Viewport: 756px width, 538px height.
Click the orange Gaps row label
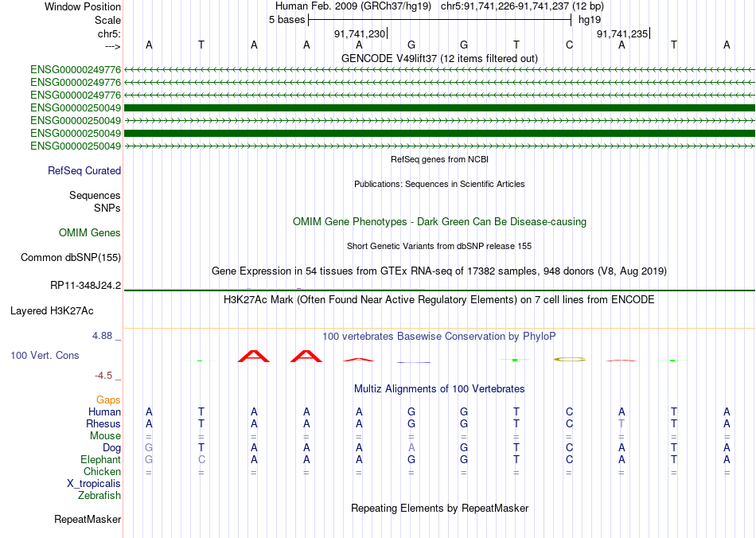pos(108,400)
